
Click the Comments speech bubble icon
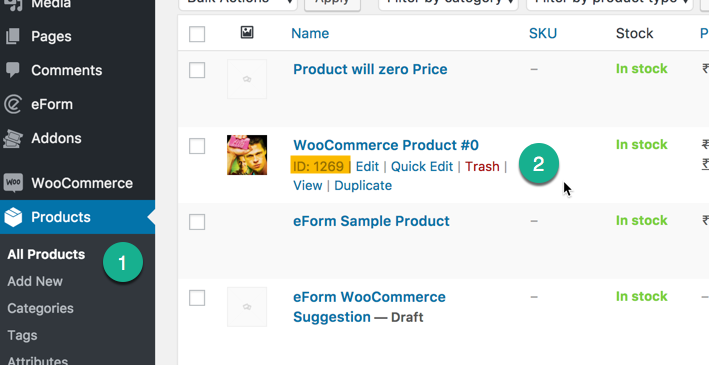click(13, 70)
